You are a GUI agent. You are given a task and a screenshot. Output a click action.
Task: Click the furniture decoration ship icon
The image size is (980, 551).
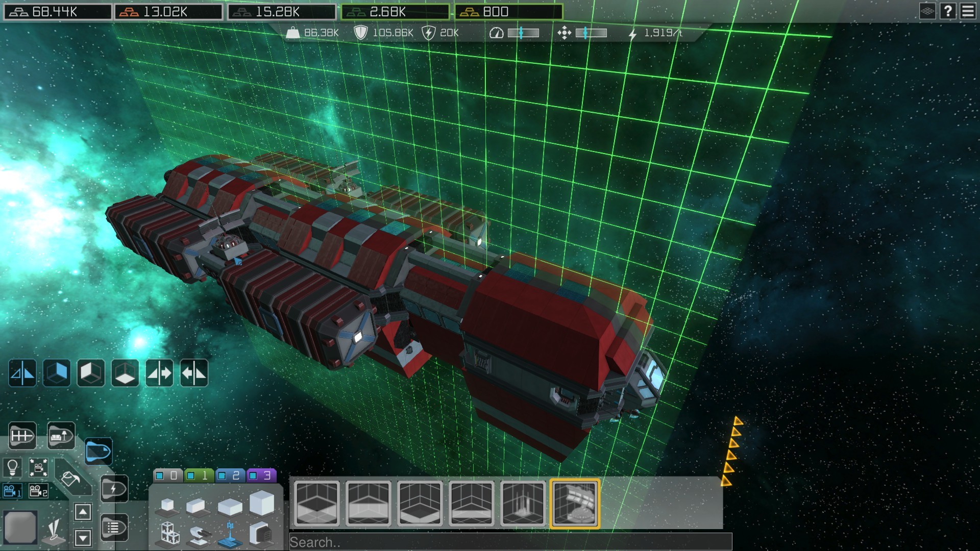click(x=61, y=435)
